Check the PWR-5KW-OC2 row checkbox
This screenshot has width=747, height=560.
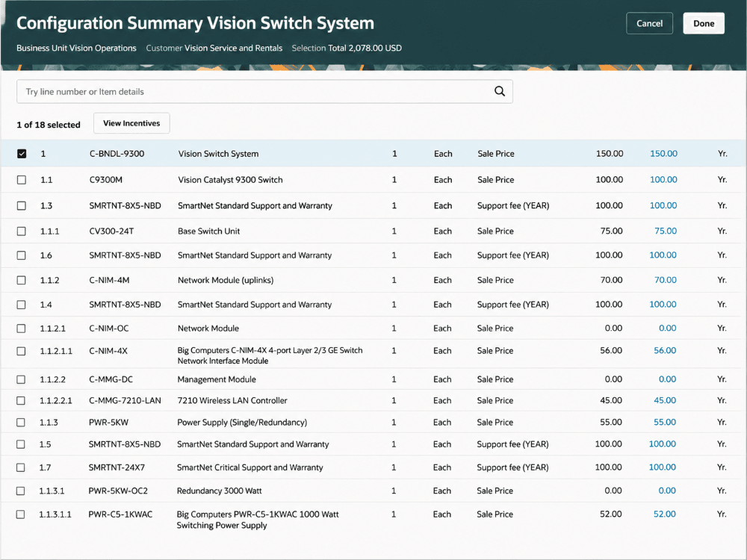pyautogui.click(x=20, y=491)
